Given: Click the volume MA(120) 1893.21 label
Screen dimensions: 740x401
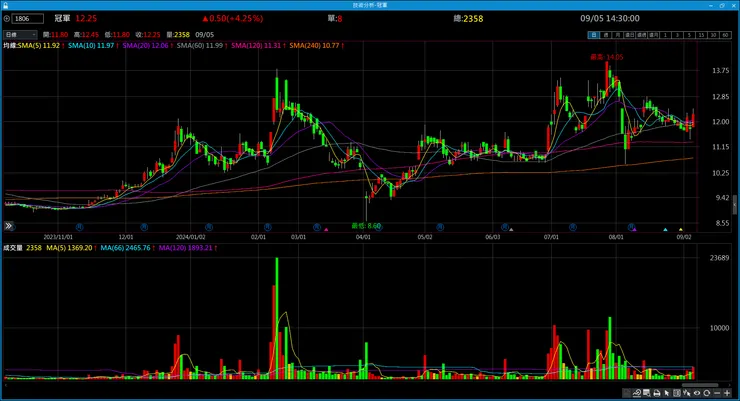Looking at the screenshot, I should pyautogui.click(x=185, y=248).
